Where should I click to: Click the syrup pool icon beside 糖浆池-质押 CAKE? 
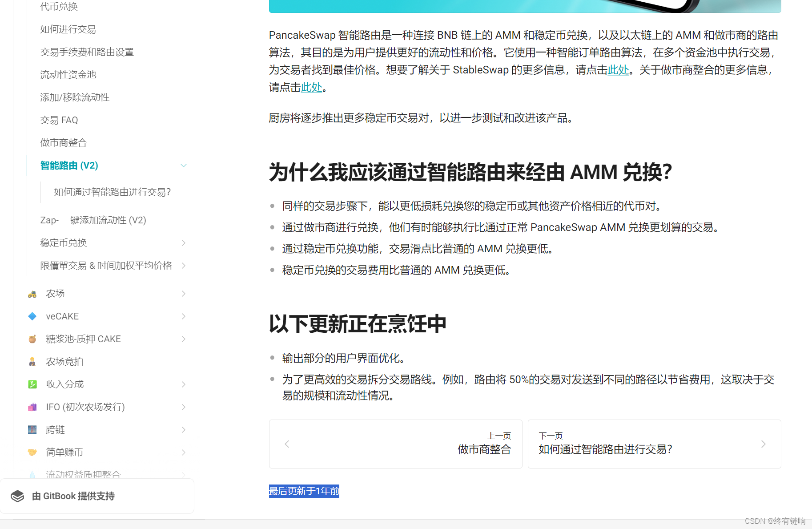point(32,339)
